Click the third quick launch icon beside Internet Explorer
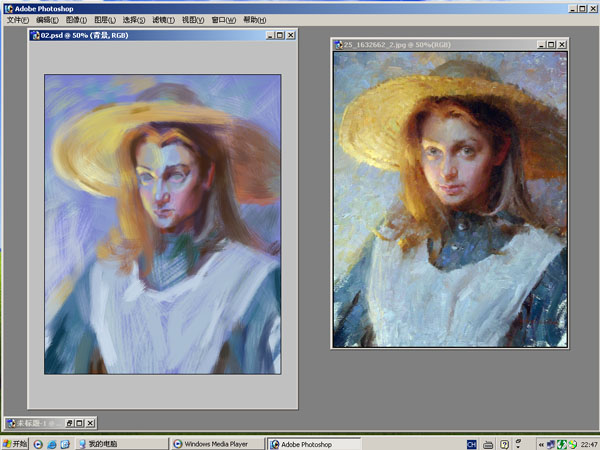Image resolution: width=600 pixels, height=450 pixels. tap(65, 444)
